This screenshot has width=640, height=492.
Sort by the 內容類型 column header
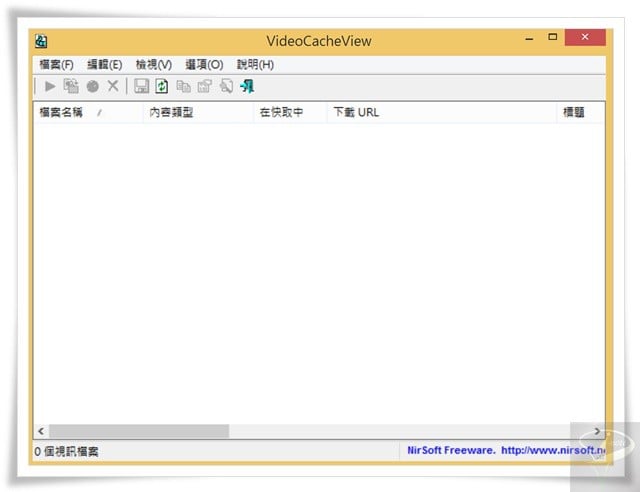pyautogui.click(x=171, y=113)
